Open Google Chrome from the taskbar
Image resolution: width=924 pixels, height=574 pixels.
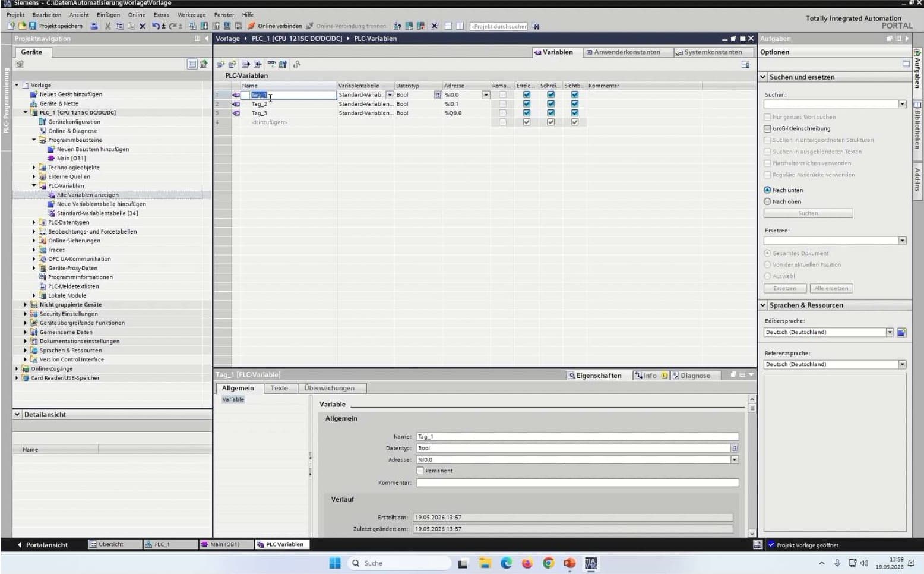pyautogui.click(x=549, y=563)
